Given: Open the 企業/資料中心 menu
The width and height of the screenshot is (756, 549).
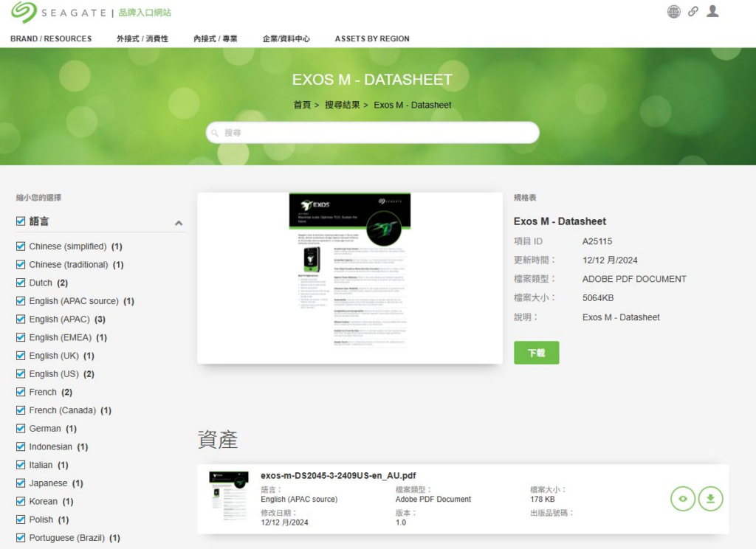Looking at the screenshot, I should [x=286, y=38].
